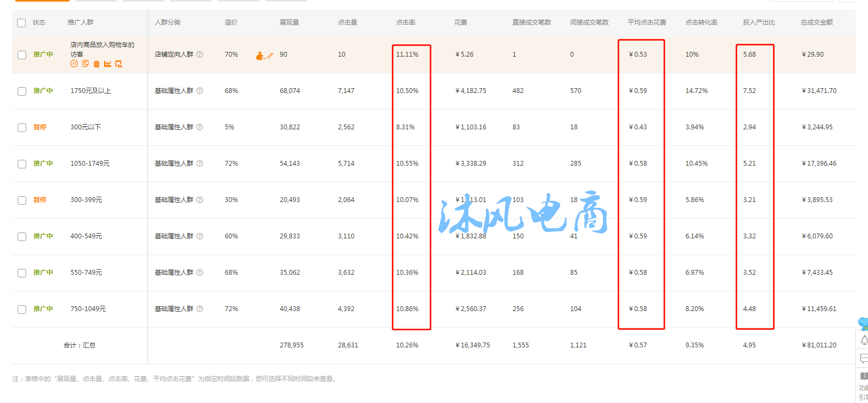Click the 5% premium in 300元以下 row
This screenshot has width=868, height=403.
point(230,127)
